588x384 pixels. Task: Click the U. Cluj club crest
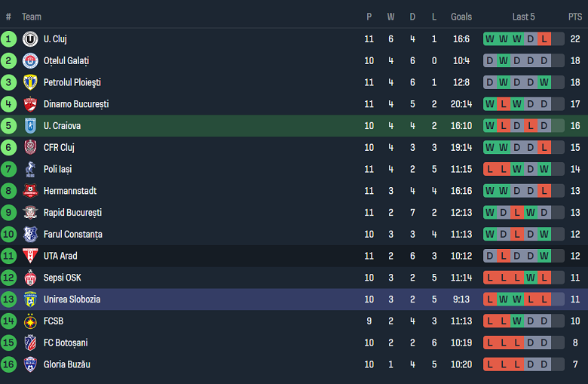30,39
